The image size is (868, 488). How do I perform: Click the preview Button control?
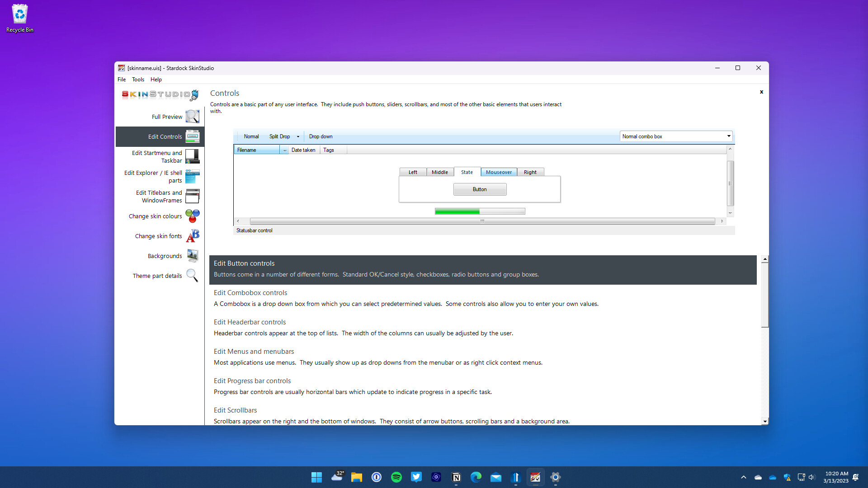[480, 189]
